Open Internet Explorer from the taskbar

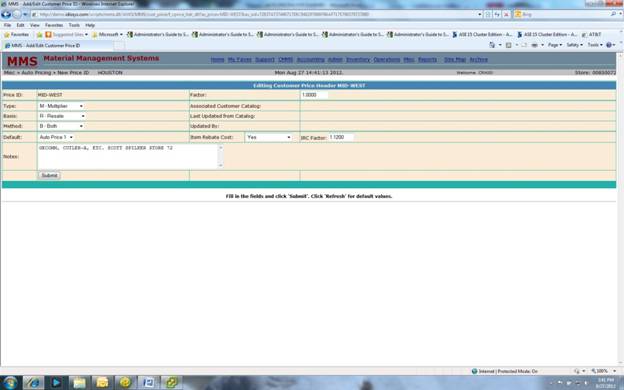(x=33, y=383)
